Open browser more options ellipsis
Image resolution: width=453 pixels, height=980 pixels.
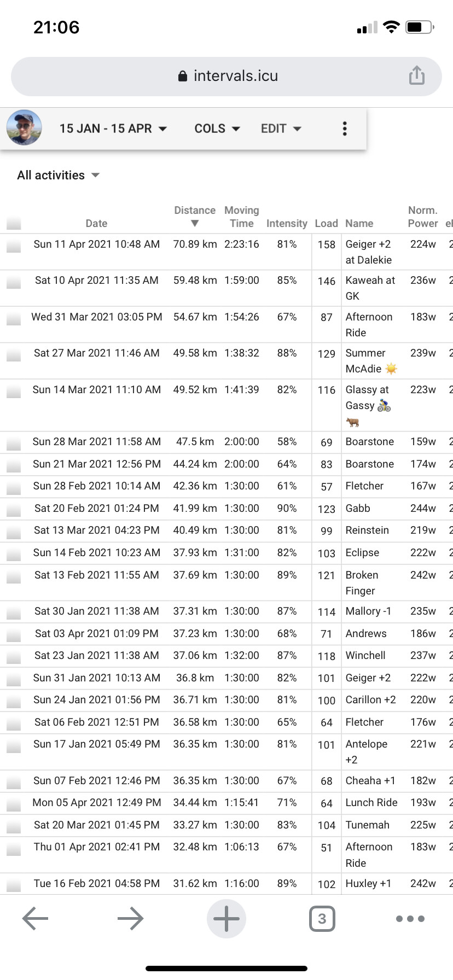[x=410, y=919]
